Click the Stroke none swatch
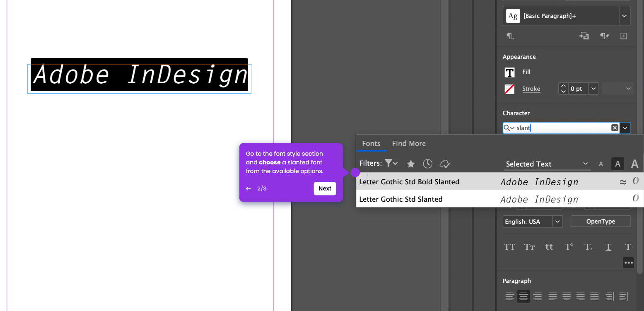This screenshot has height=311, width=644. point(509,89)
